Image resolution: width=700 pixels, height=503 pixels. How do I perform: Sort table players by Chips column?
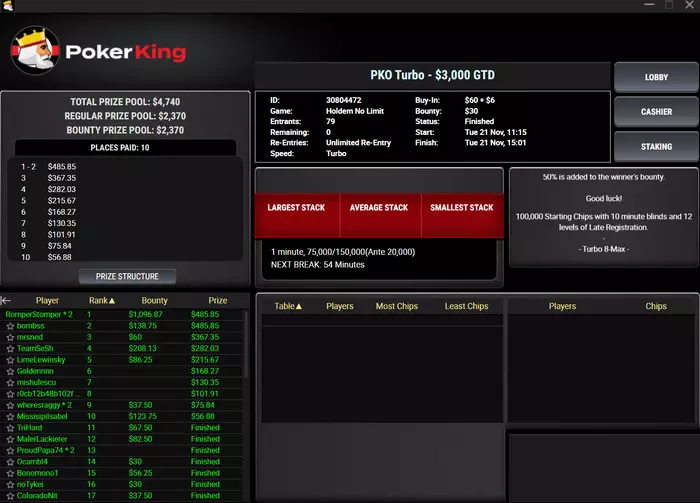point(656,306)
